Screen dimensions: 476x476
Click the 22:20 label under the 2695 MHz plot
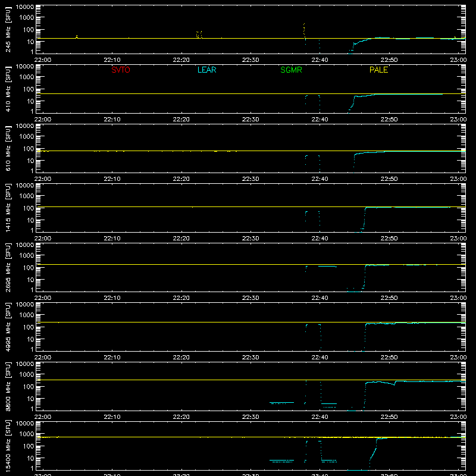(x=181, y=298)
